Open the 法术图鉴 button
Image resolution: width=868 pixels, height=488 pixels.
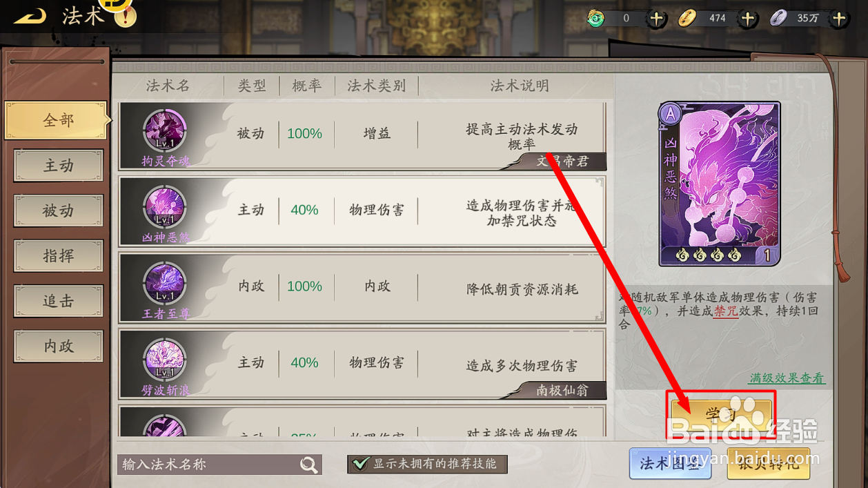point(660,463)
